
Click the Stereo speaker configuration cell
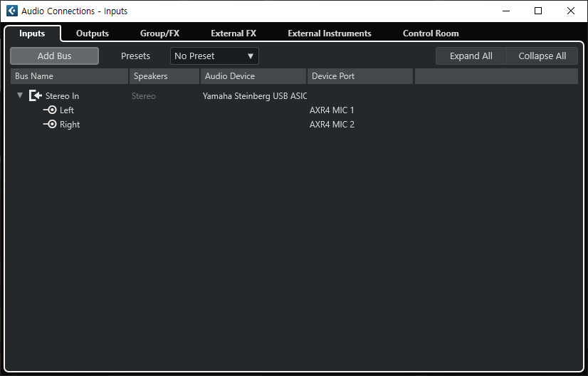tap(144, 96)
